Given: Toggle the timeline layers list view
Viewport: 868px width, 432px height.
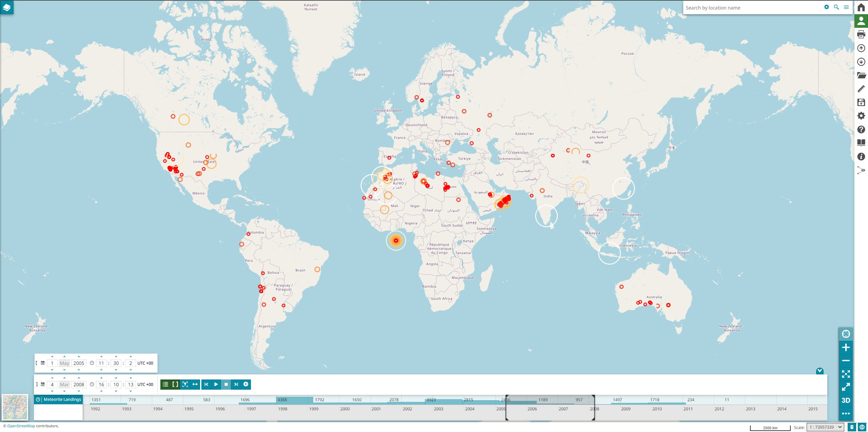Looking at the screenshot, I should coord(165,384).
